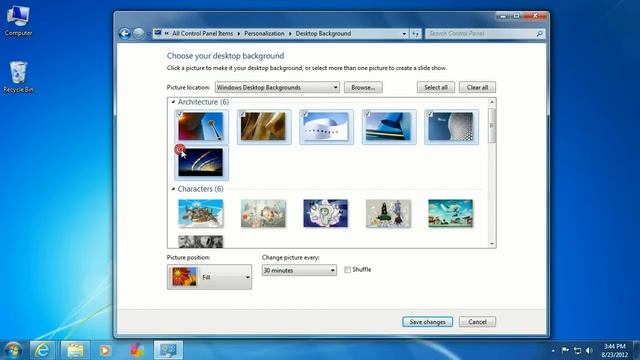This screenshot has height=360, width=640.
Task: Click the Select all button
Action: 436,87
